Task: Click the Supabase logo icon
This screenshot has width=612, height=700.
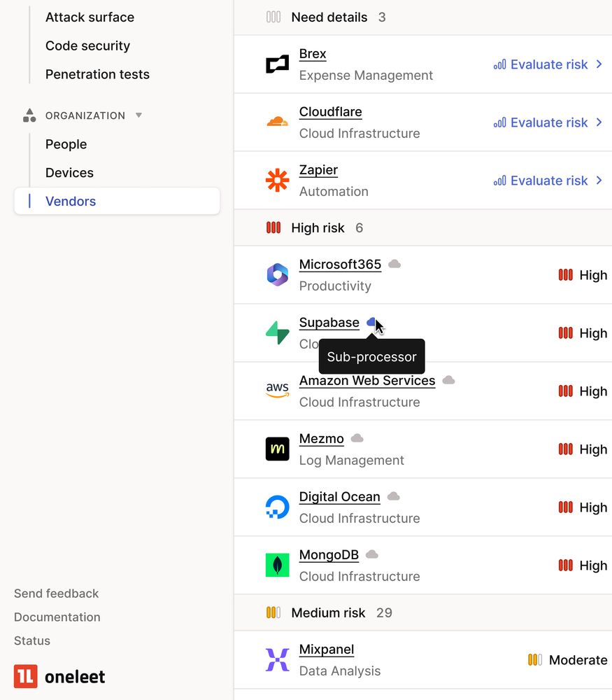Action: [x=277, y=332]
